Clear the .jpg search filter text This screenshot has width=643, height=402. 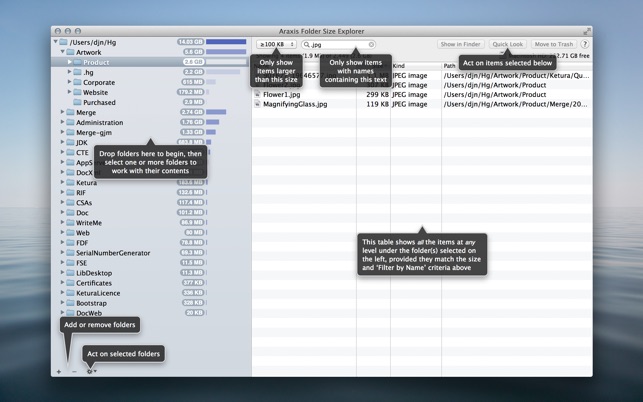pos(371,45)
